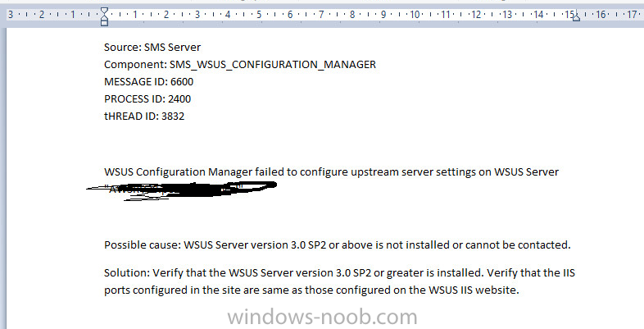Click the ruler at the 16 mark
The width and height of the screenshot is (644, 329).
pos(601,15)
